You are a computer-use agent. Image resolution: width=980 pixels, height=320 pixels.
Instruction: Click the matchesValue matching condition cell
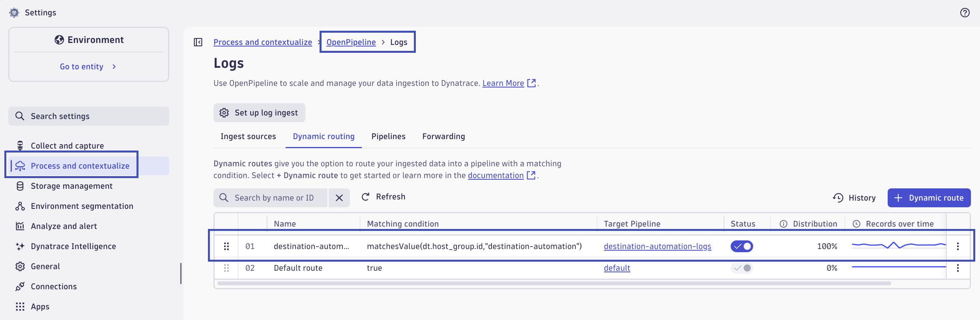coord(474,246)
